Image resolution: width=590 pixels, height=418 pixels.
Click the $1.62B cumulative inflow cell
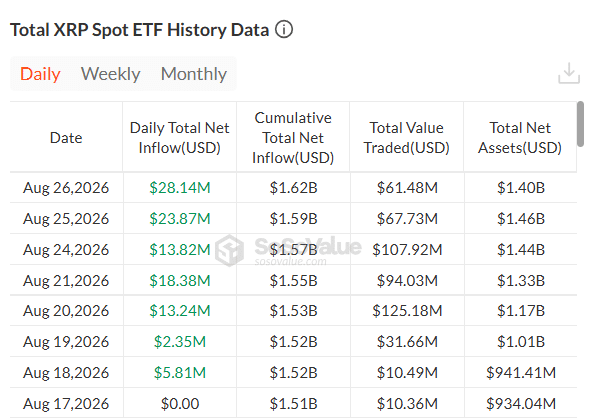293,187
